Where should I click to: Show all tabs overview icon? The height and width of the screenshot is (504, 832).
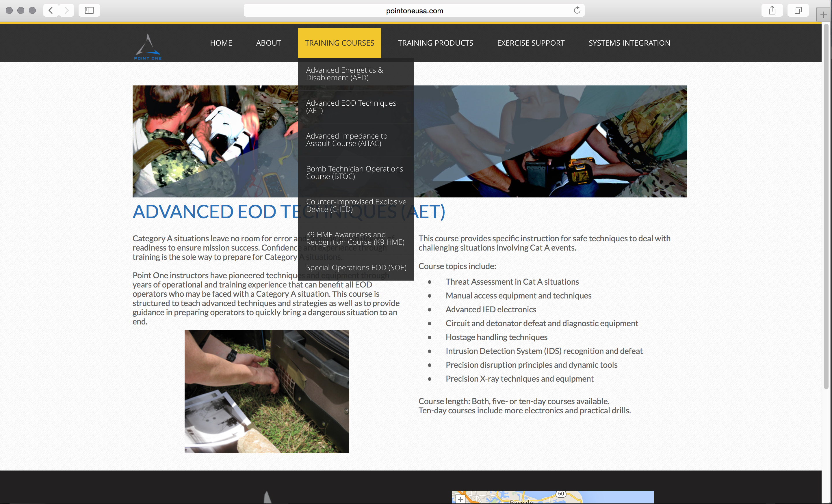(x=798, y=10)
